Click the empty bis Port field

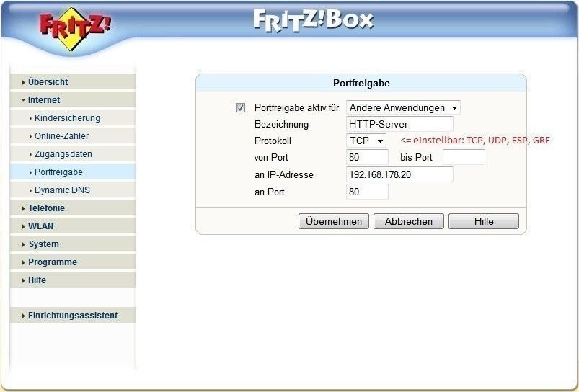(464, 157)
